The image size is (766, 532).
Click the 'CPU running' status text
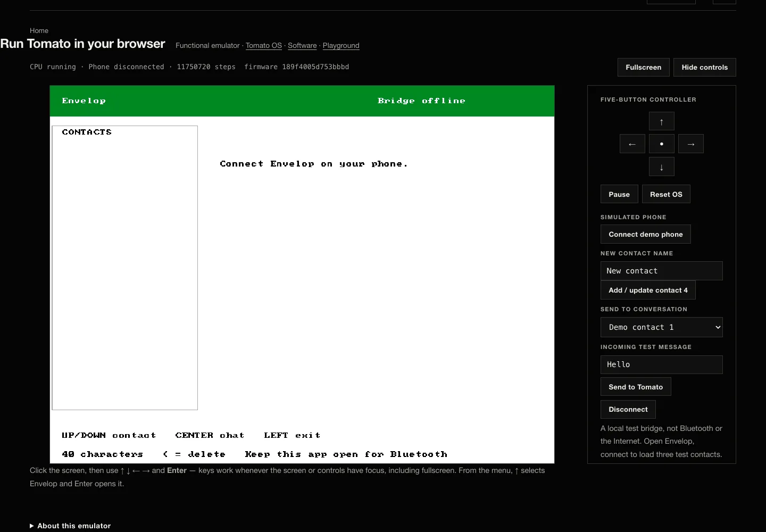click(53, 67)
